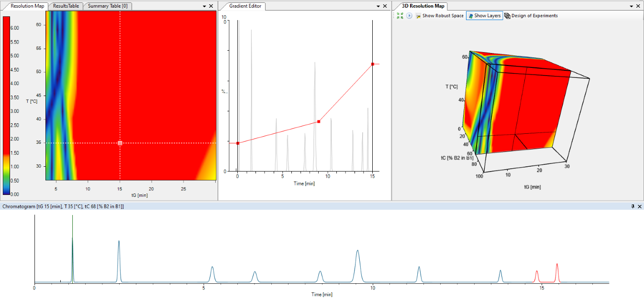The height and width of the screenshot is (301, 644).
Task: Click the Show Robust Space button
Action: (x=439, y=15)
